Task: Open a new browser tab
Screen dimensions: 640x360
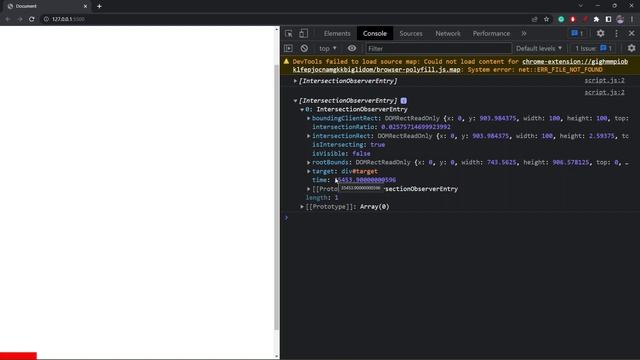Action: tap(99, 6)
